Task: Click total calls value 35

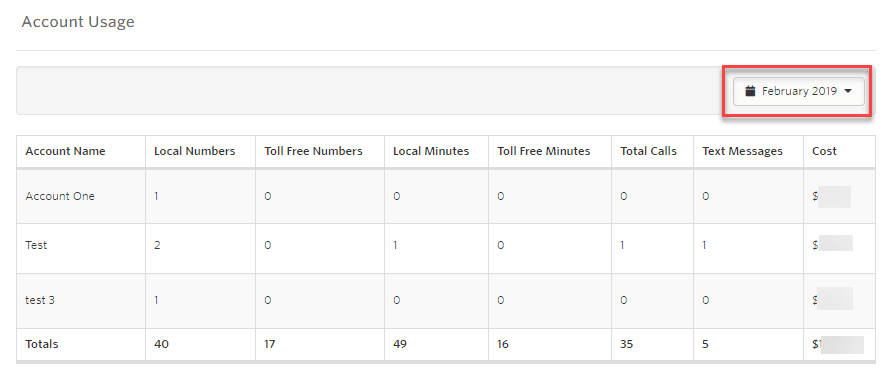Action: (x=626, y=344)
